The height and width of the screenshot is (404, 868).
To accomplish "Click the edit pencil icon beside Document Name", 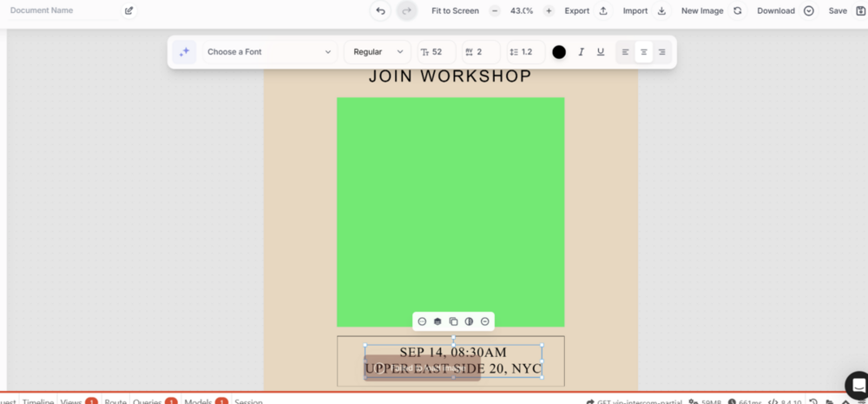I will [x=129, y=10].
